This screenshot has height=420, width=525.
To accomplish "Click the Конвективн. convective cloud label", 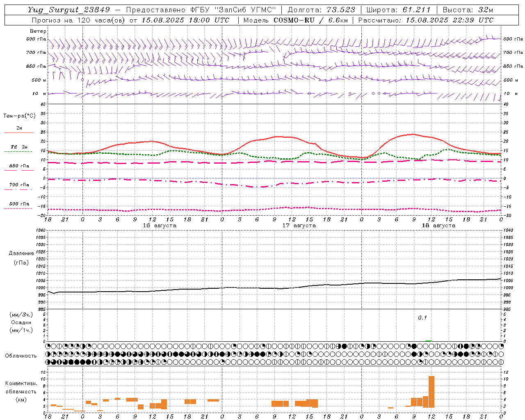I will tap(21, 383).
